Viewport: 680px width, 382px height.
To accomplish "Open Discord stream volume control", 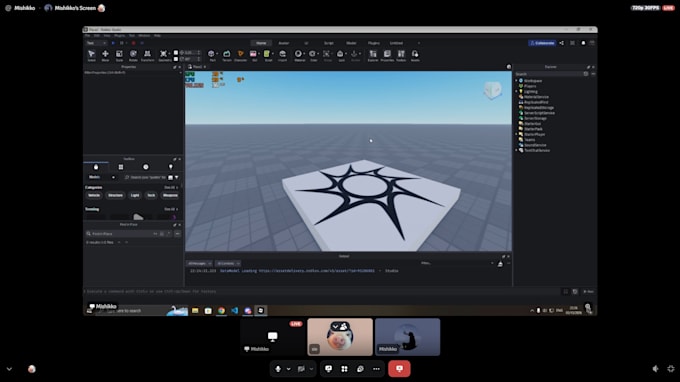I will 655,369.
